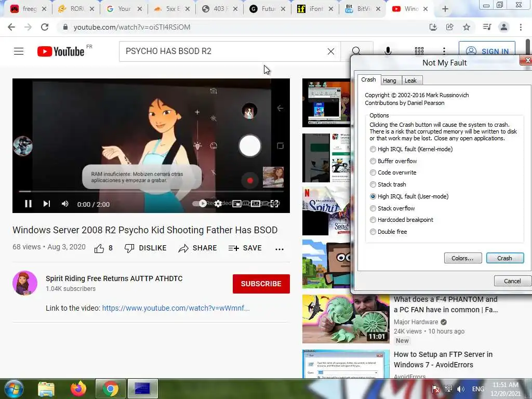Viewport: 532px width, 399px height.
Task: Open the player settings gear
Action: tap(218, 204)
